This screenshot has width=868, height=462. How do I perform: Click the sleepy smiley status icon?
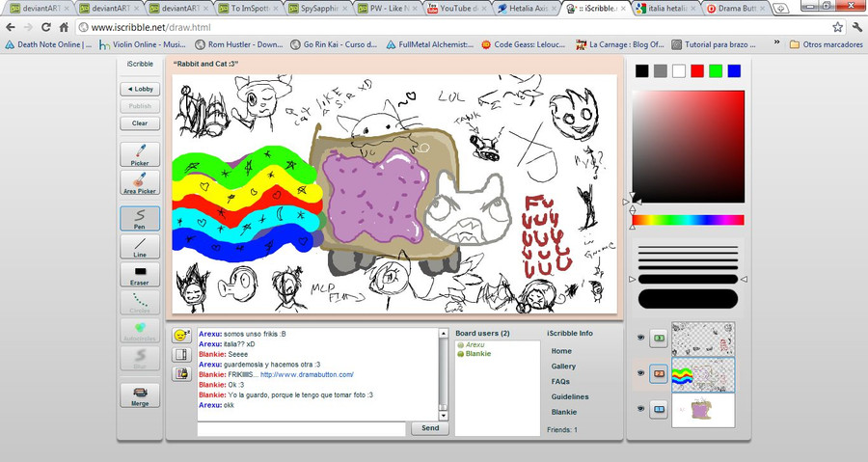(181, 336)
